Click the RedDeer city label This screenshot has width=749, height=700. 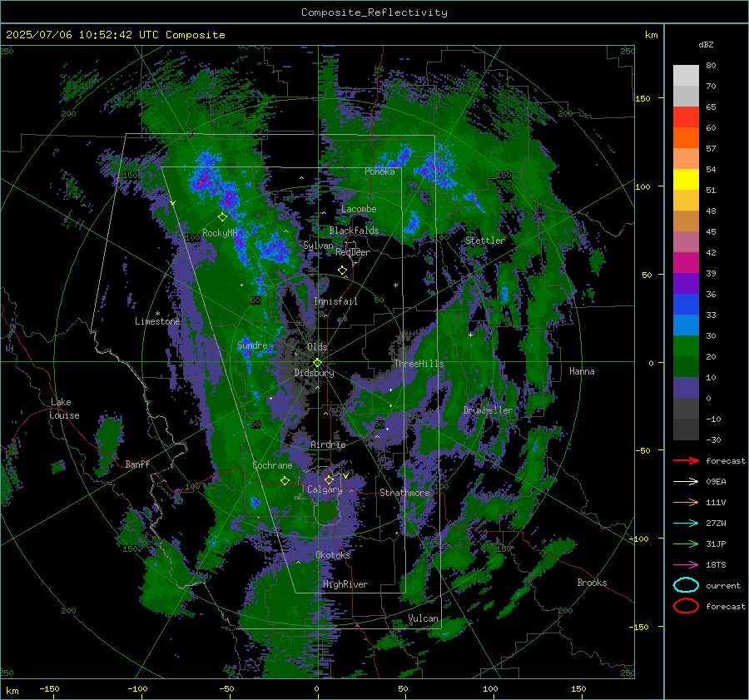(353, 252)
